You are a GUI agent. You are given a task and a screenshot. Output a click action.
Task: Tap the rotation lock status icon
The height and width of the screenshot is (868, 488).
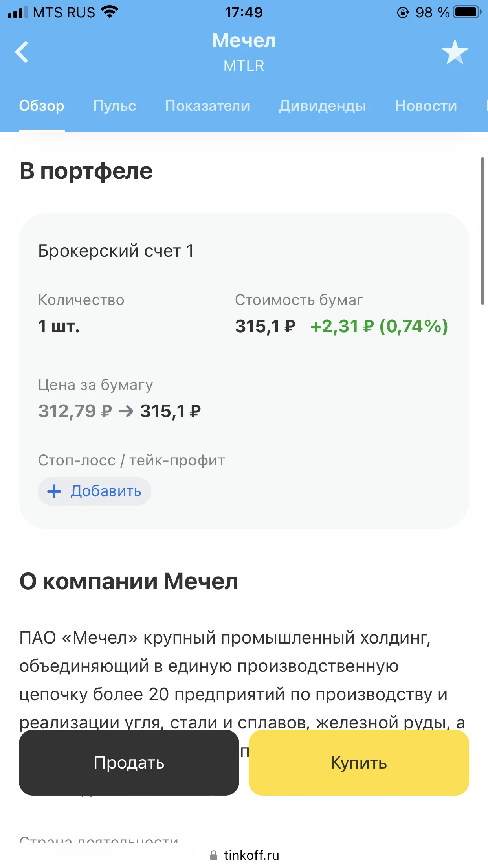(x=403, y=13)
